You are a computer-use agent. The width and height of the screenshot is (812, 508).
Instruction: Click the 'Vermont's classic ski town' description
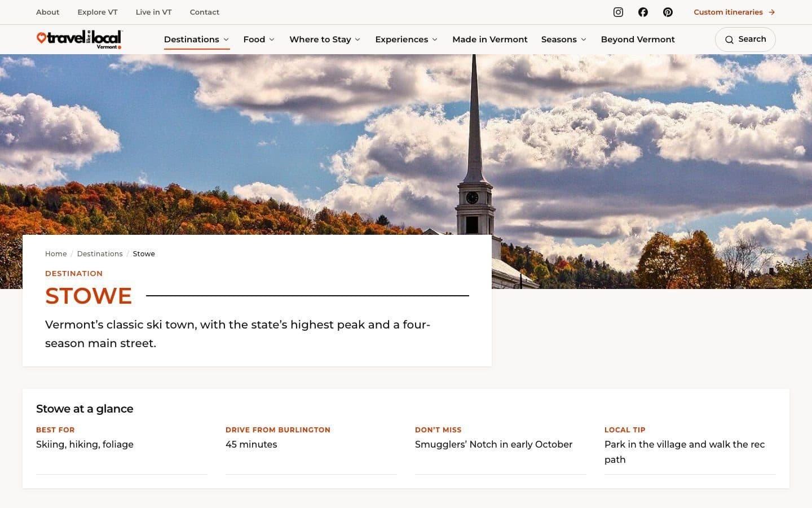tap(237, 334)
